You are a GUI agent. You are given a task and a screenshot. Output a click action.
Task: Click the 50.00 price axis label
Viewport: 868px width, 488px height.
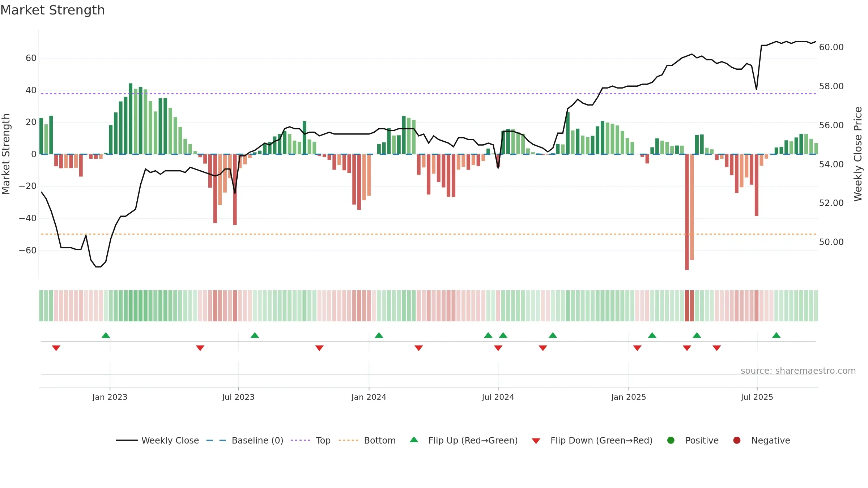831,242
